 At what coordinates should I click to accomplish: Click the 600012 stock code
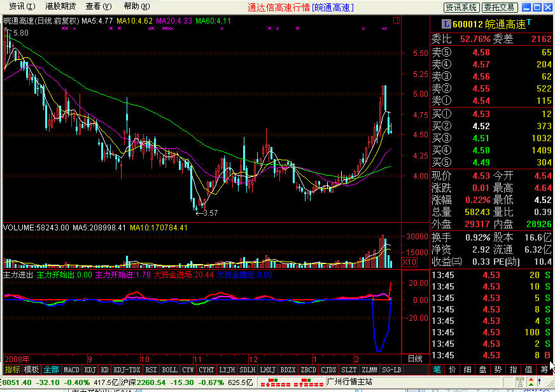click(x=468, y=24)
